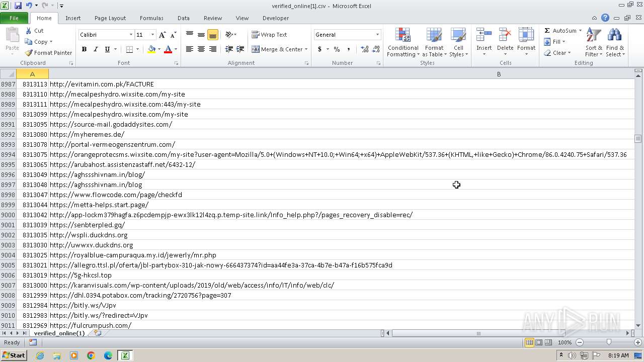
Task: Toggle Underline formatting
Action: coord(107,49)
